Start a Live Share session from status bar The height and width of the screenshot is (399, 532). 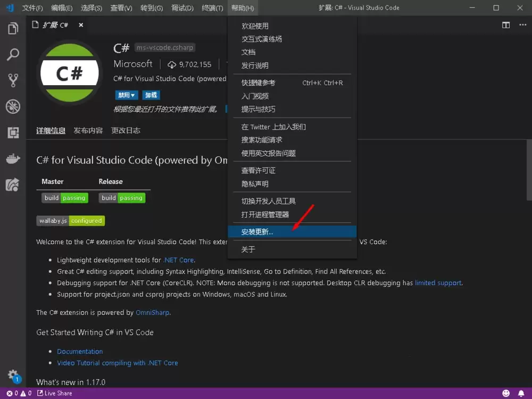coord(55,393)
